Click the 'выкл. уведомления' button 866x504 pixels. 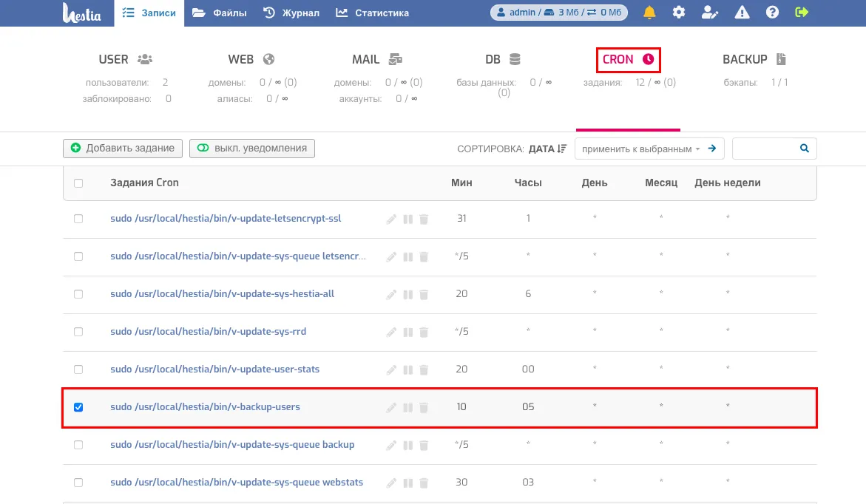pyautogui.click(x=252, y=149)
